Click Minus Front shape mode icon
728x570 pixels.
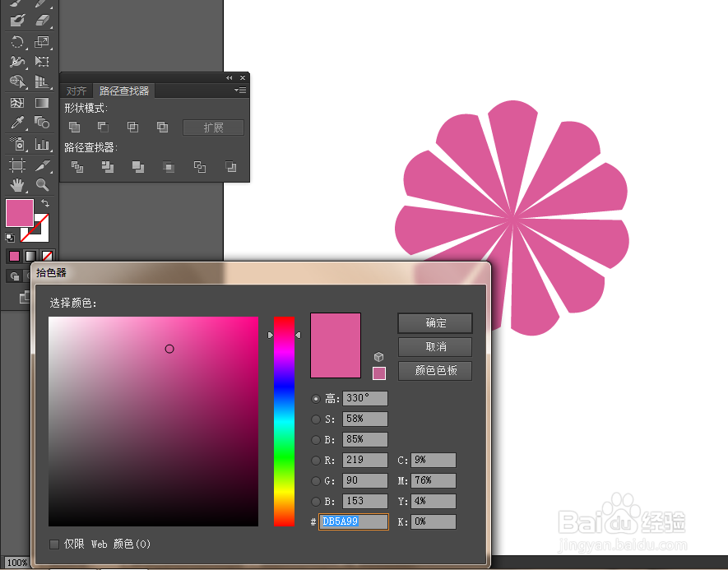click(103, 127)
